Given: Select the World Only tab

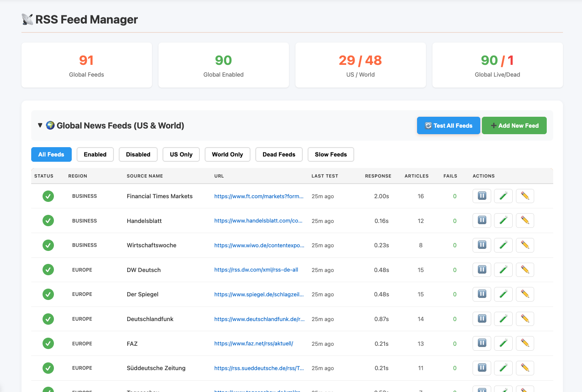Looking at the screenshot, I should click(227, 154).
